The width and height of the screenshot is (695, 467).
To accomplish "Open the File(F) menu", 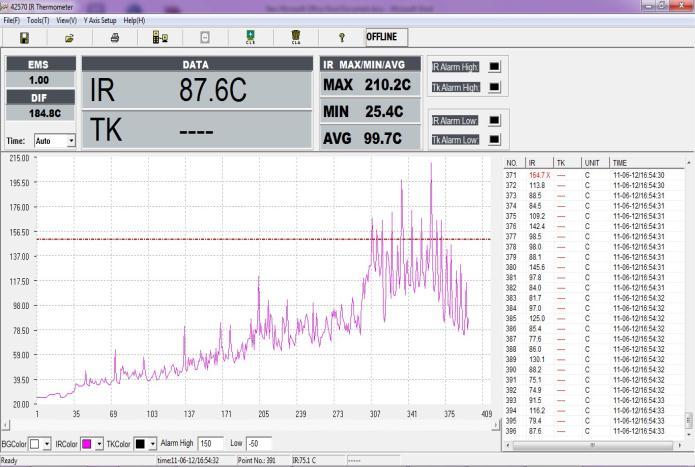I will point(12,20).
